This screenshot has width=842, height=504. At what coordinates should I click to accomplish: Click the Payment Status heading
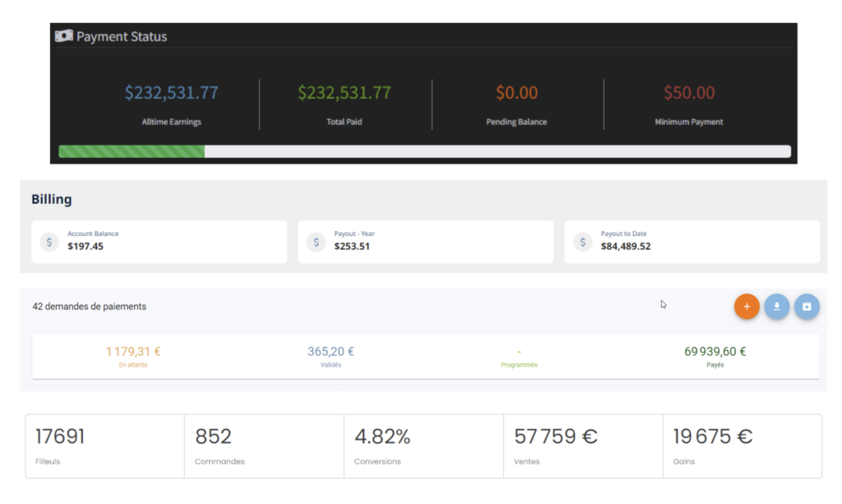[122, 36]
